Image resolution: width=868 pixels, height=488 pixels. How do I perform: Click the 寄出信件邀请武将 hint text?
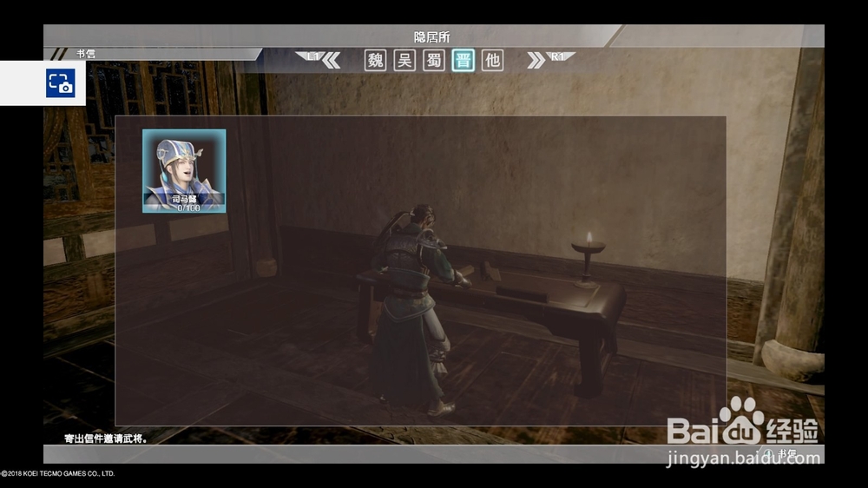[x=106, y=439]
